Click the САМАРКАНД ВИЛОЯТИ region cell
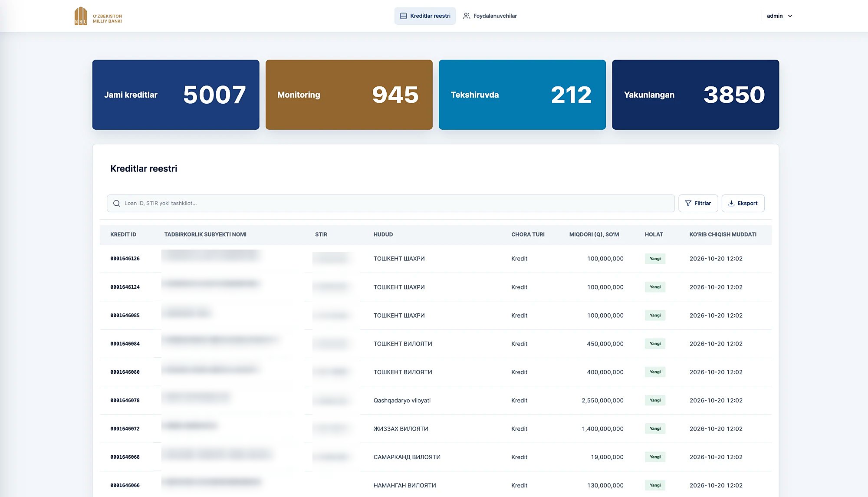Screen dimensions: 868x497 tap(407, 457)
